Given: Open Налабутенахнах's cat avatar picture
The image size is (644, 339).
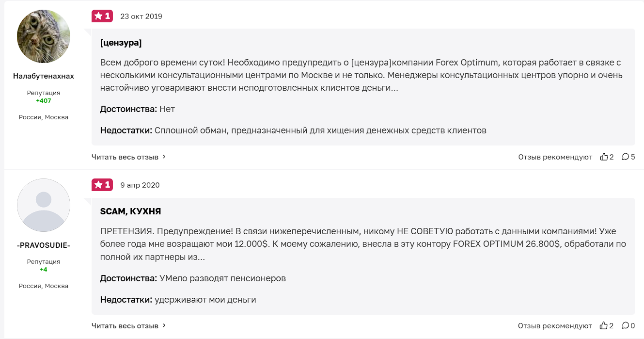Looking at the screenshot, I should coord(44,36).
